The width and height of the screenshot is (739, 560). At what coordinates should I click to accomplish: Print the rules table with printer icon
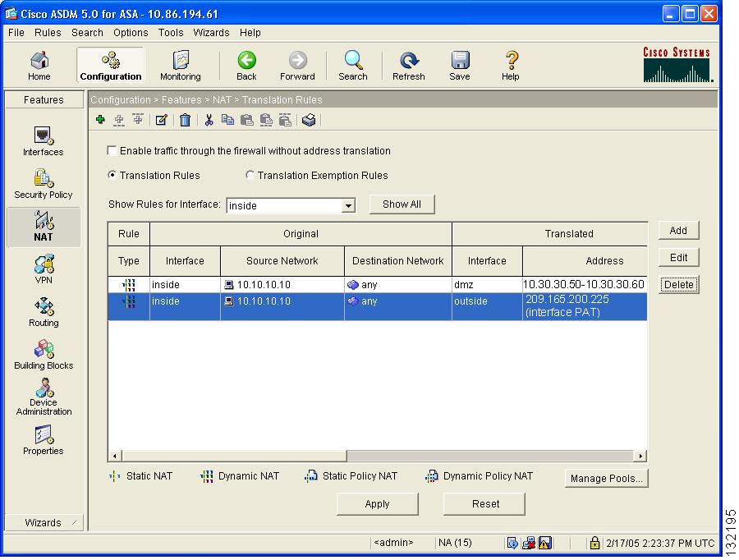point(309,120)
